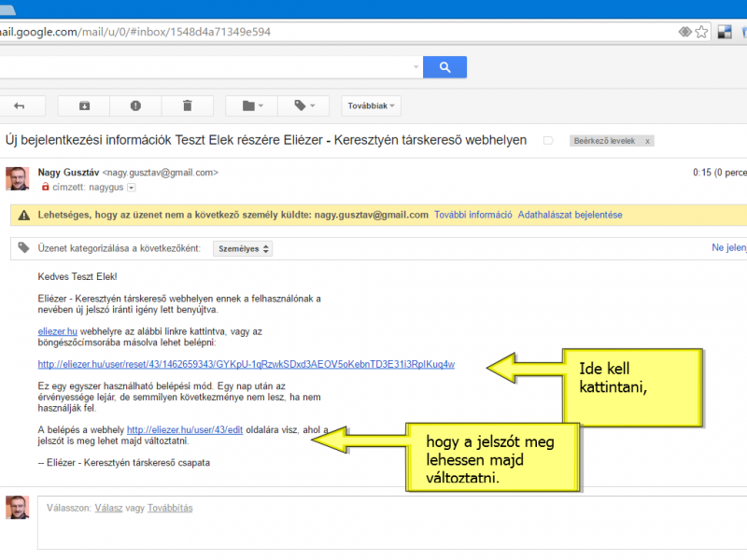747x560 pixels.
Task: Click the diamond icon in address bar
Action: [685, 32]
